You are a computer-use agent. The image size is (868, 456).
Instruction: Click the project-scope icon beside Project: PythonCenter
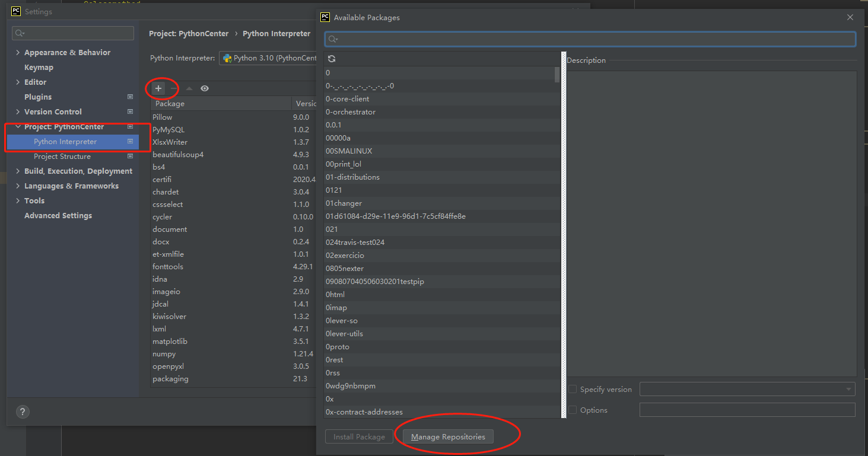[x=130, y=126]
